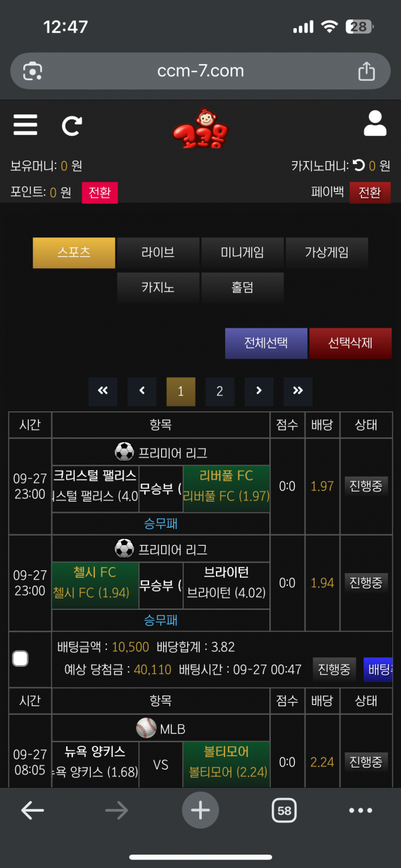Open the browser tab switcher showing 58
This screenshot has width=401, height=868.
point(284,810)
